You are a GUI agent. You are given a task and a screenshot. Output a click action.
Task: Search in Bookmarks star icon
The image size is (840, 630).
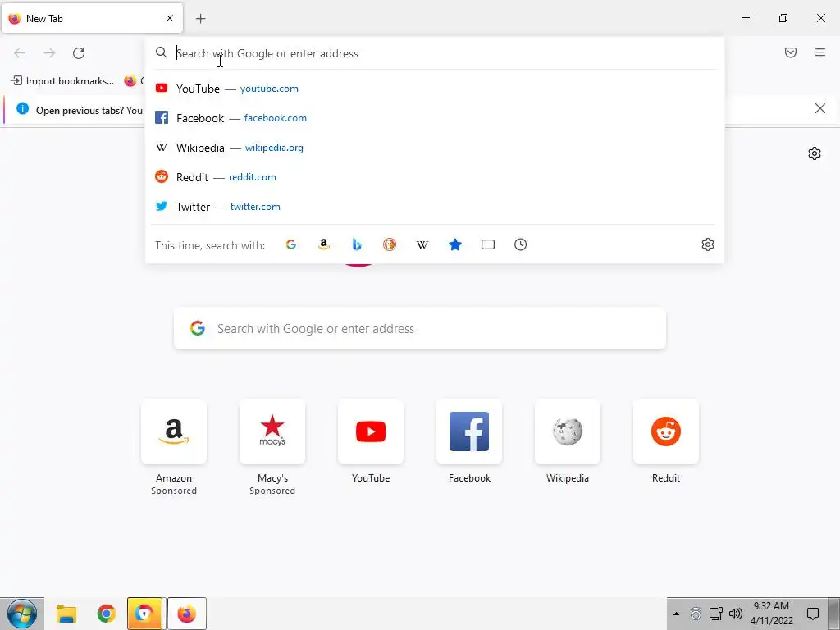455,244
